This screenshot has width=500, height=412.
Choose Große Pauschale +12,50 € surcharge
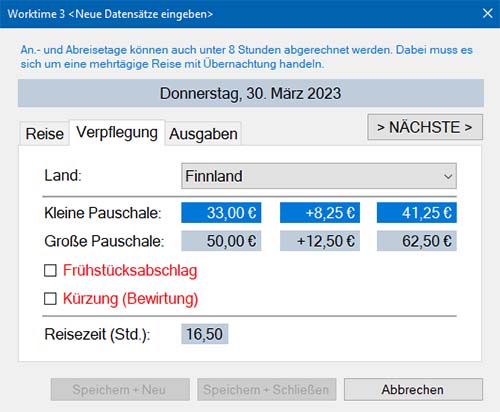point(320,241)
